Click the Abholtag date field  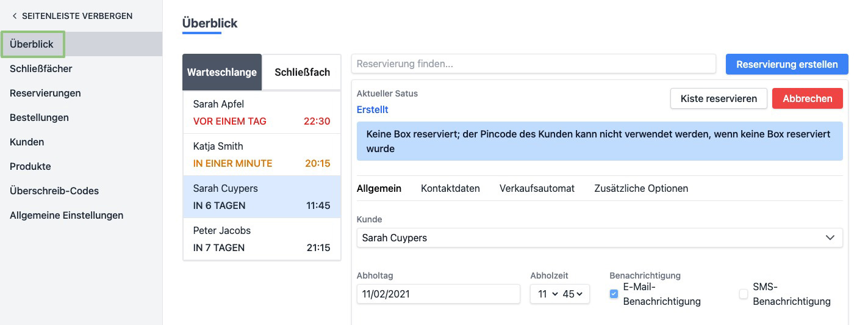438,294
